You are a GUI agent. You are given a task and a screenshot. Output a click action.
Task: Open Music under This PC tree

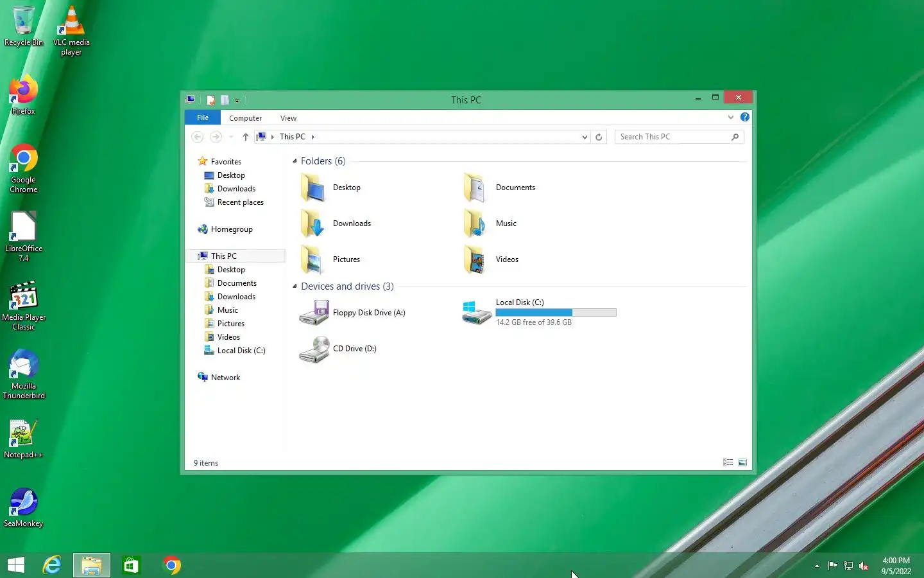221,310
